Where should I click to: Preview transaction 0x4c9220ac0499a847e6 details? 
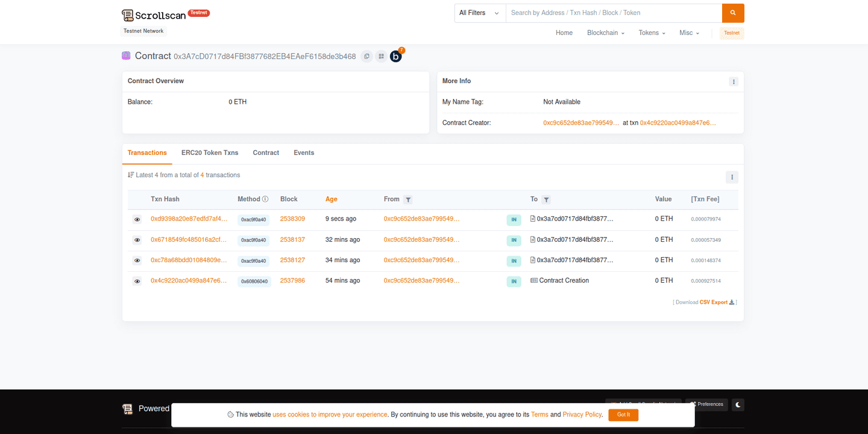137,281
